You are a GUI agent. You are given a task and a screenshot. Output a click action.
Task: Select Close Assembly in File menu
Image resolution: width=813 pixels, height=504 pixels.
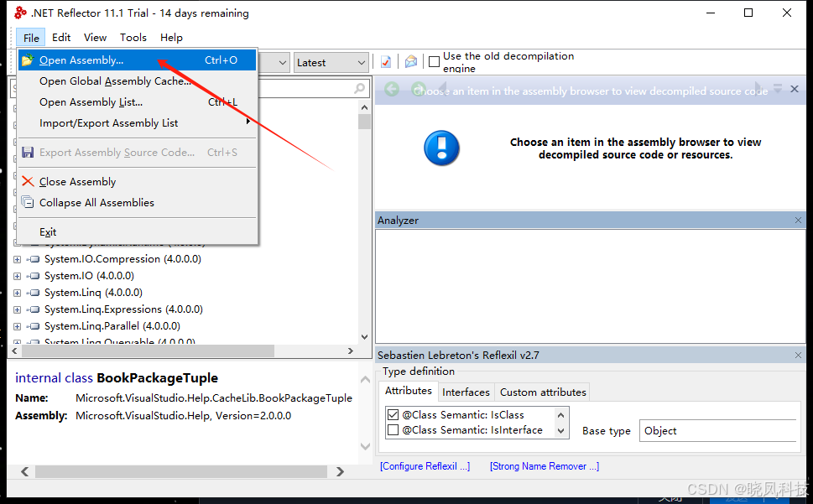[138, 182]
